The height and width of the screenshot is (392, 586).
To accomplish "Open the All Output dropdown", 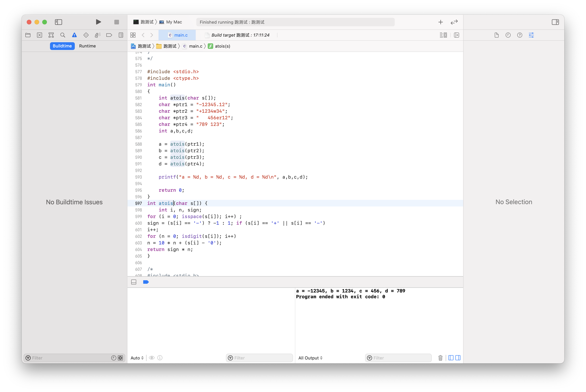I will pyautogui.click(x=310, y=358).
